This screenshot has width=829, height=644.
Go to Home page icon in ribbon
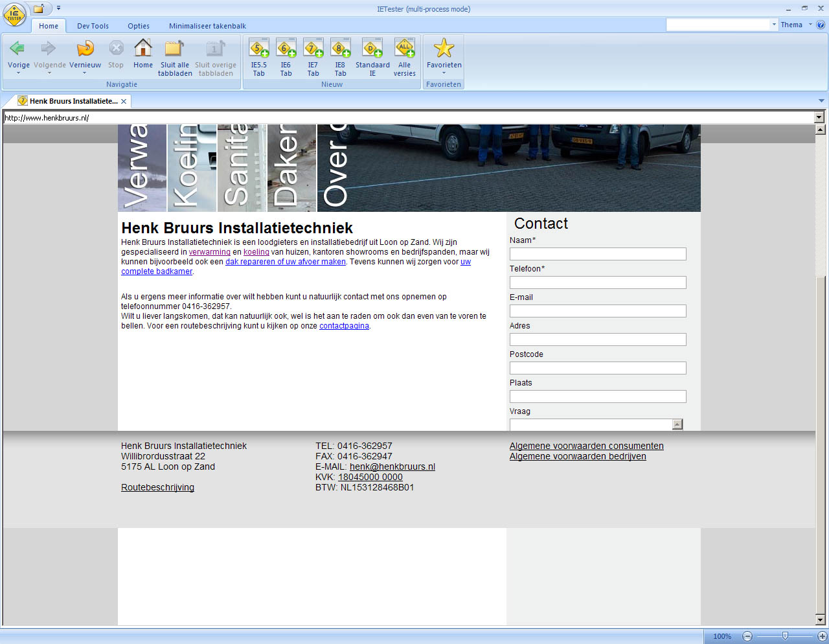click(x=143, y=48)
